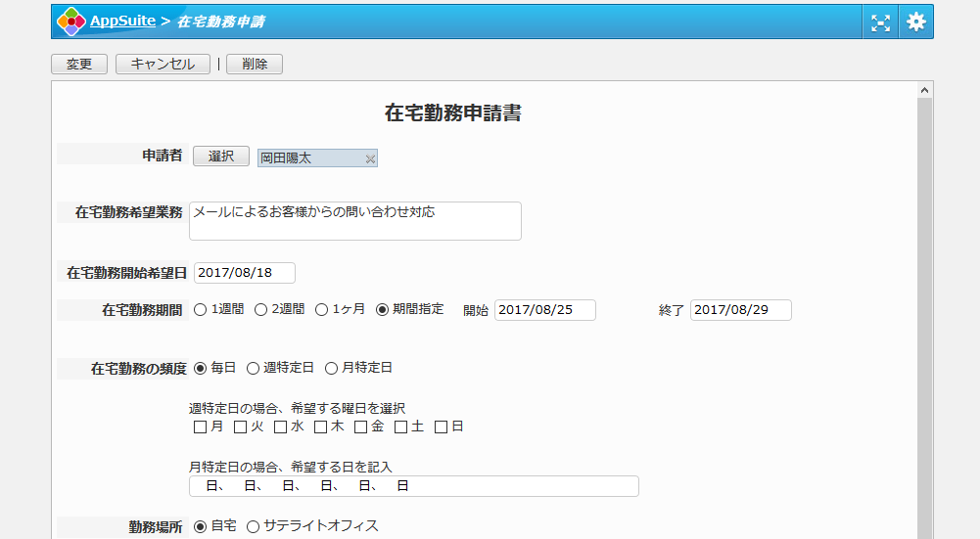This screenshot has width=980, height=539.
Task: Click the 選択 button for applicant
Action: pos(221,157)
